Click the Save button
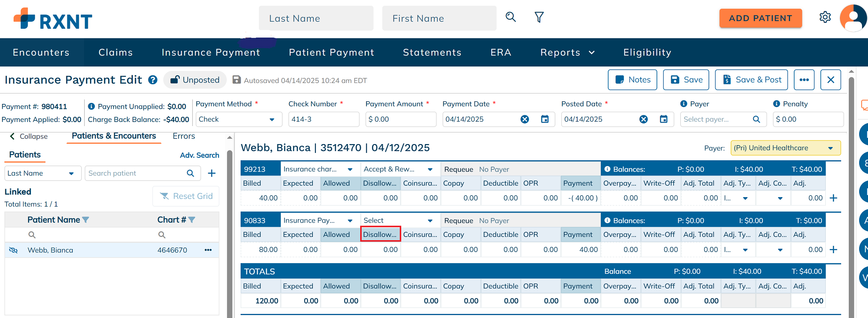Screen dimensions: 868x318 (686, 80)
